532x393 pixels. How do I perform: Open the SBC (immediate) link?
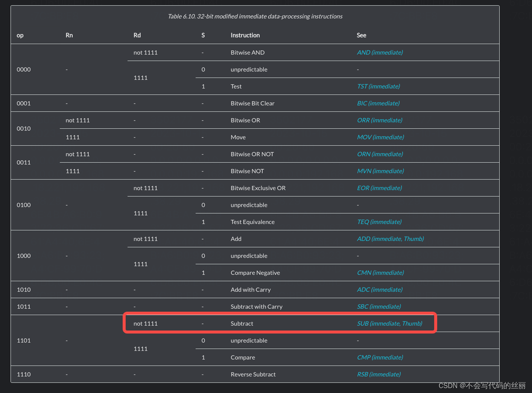click(x=379, y=307)
